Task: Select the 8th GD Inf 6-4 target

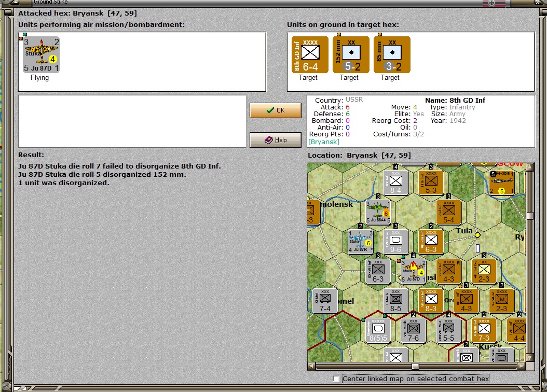Action: (x=310, y=55)
